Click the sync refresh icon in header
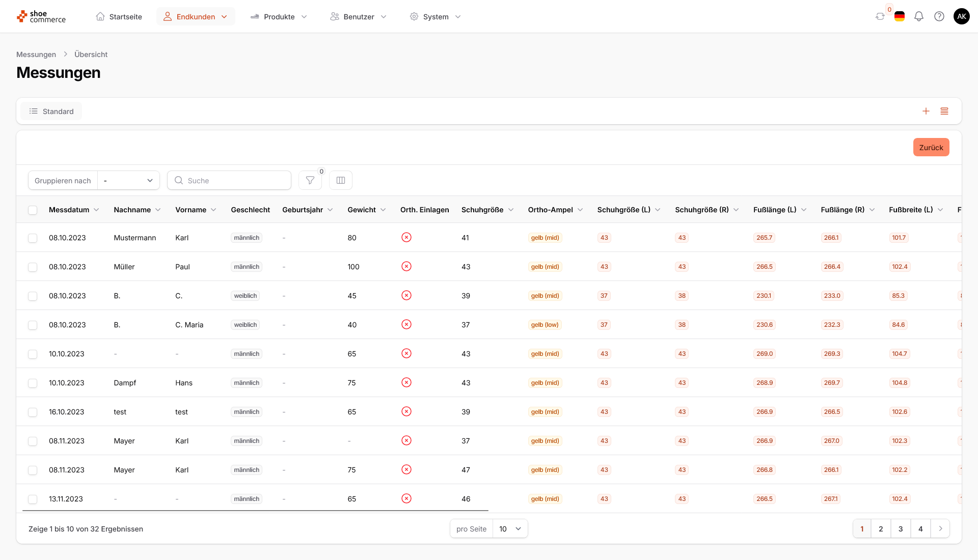 click(880, 16)
